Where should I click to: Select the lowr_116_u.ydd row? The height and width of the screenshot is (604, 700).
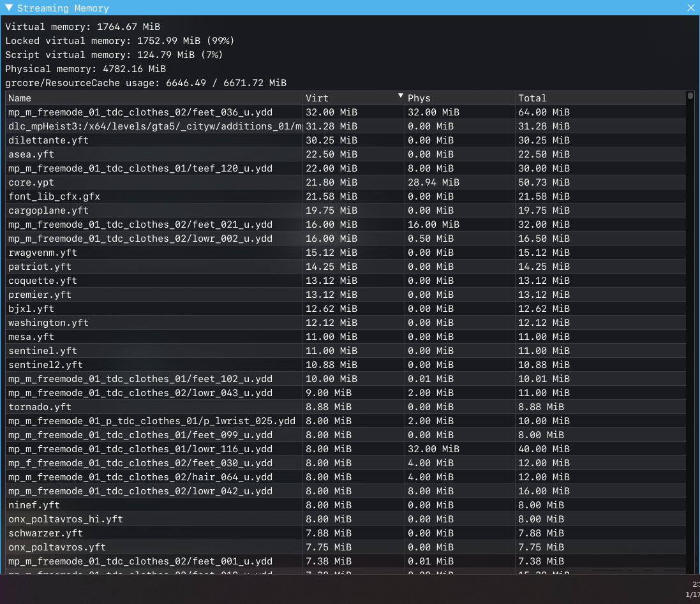click(x=346, y=449)
